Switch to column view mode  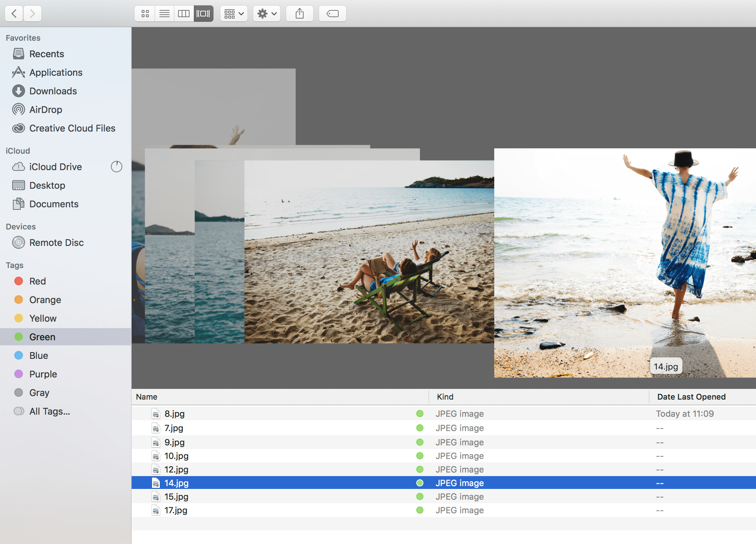pos(184,14)
